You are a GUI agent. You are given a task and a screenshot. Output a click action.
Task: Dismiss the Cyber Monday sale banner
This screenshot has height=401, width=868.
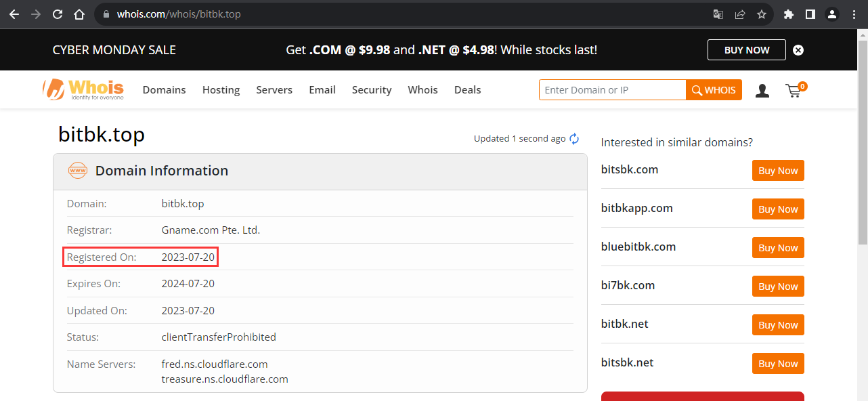[798, 50]
